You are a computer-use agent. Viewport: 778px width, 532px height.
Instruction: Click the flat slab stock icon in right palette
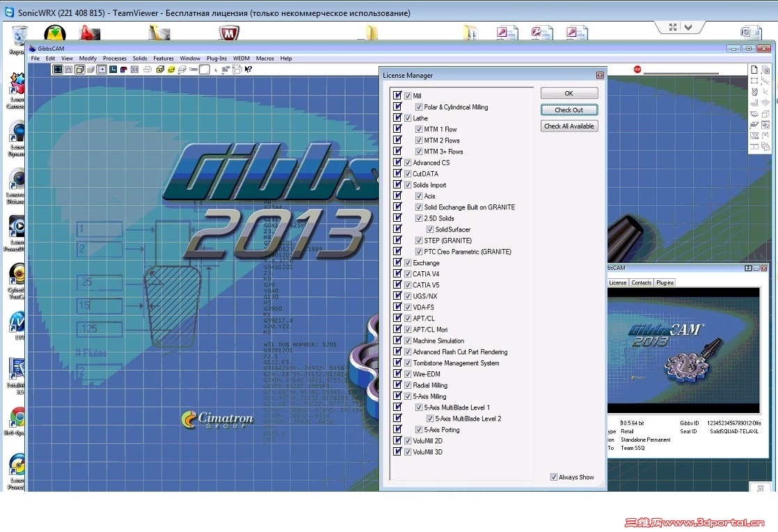[754, 124]
